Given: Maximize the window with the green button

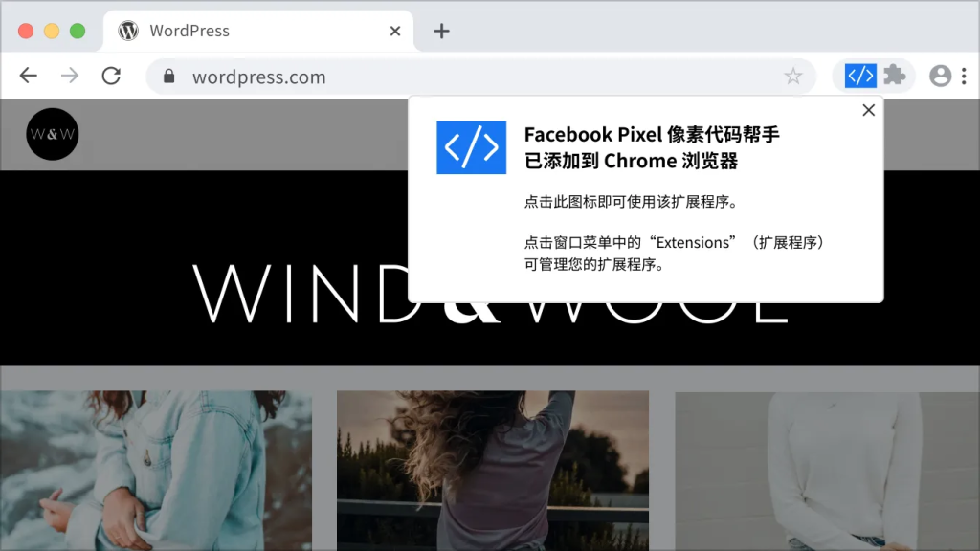Looking at the screenshot, I should (x=78, y=31).
